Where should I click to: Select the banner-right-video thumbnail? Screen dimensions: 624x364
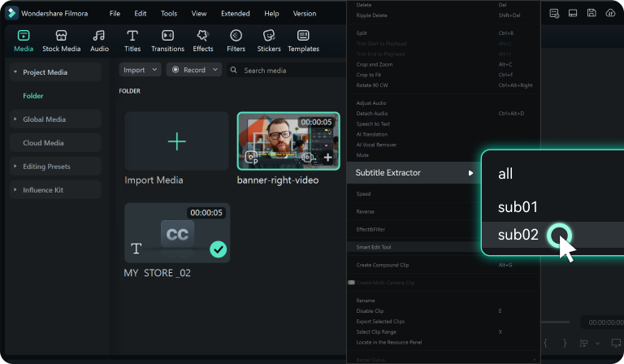pyautogui.click(x=288, y=141)
